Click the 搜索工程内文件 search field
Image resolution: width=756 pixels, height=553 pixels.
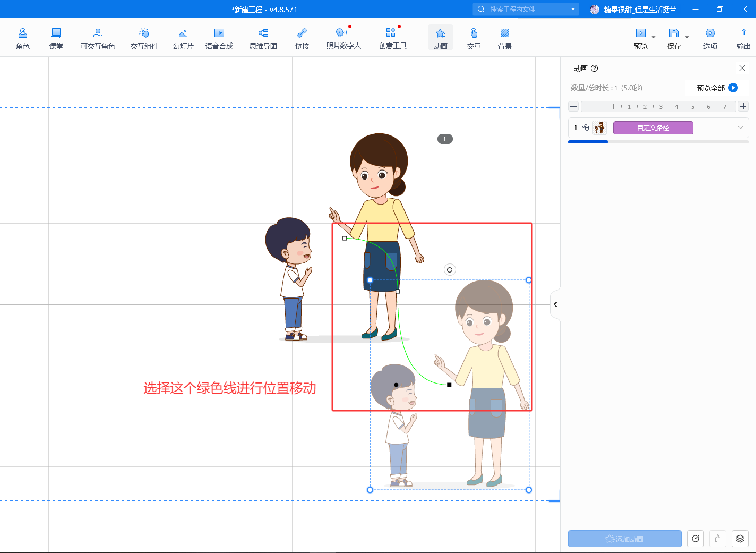pyautogui.click(x=526, y=9)
